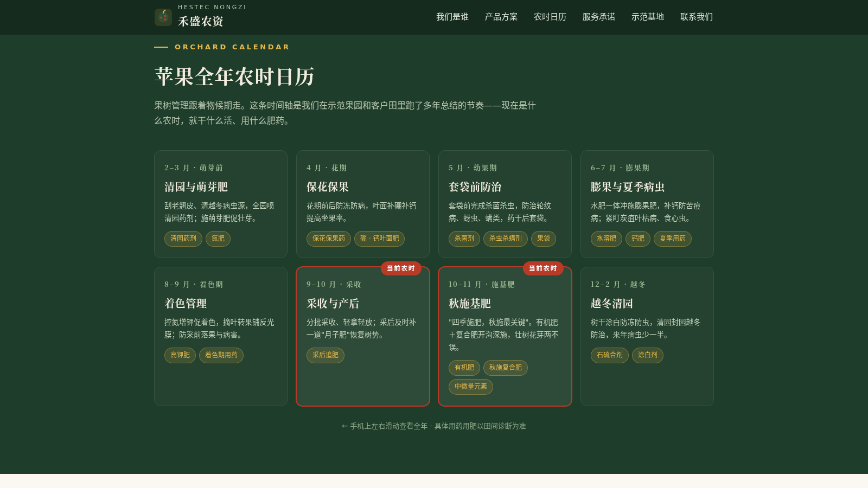This screenshot has width=868, height=488.
Task: Open the 产品方案 nav link
Action: click(x=501, y=17)
